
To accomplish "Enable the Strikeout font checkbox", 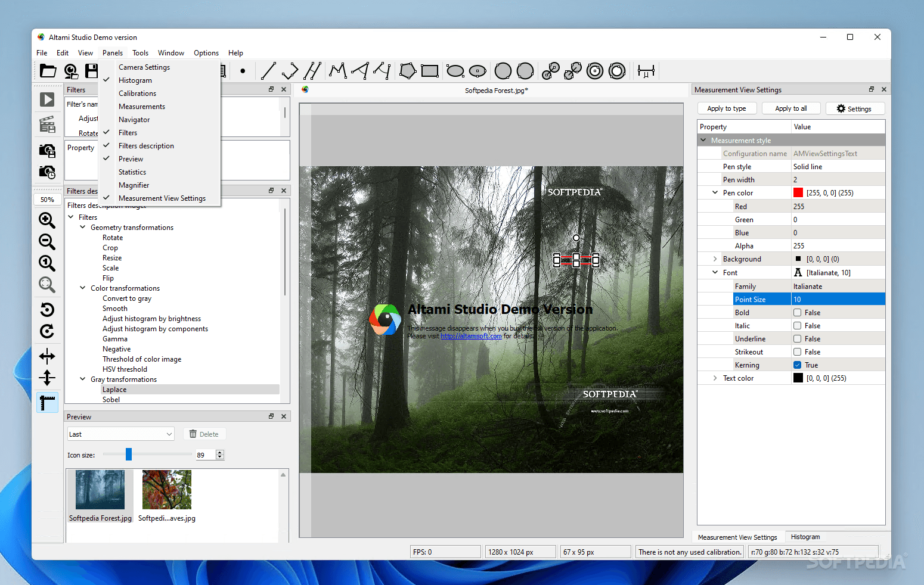I will coord(797,352).
